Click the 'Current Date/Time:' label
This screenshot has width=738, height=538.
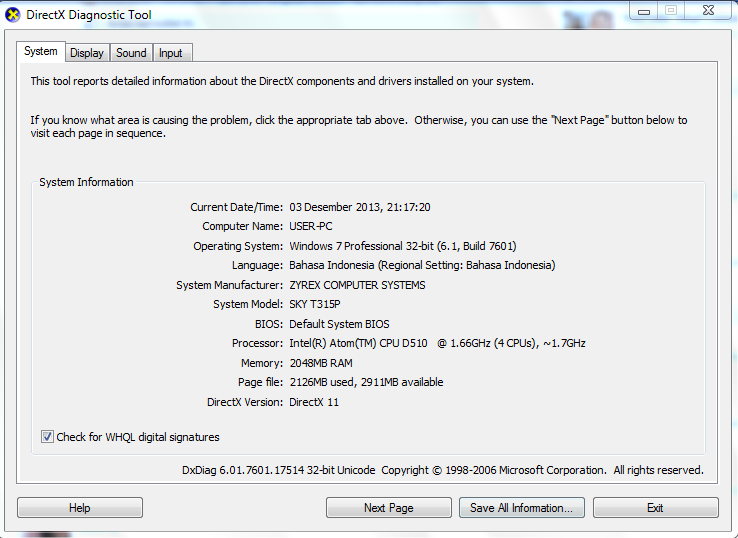point(236,207)
